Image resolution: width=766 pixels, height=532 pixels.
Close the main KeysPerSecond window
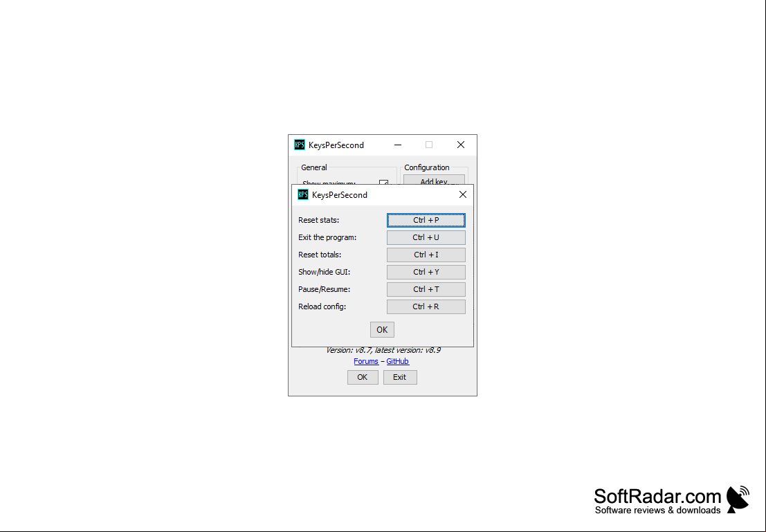pyautogui.click(x=461, y=145)
